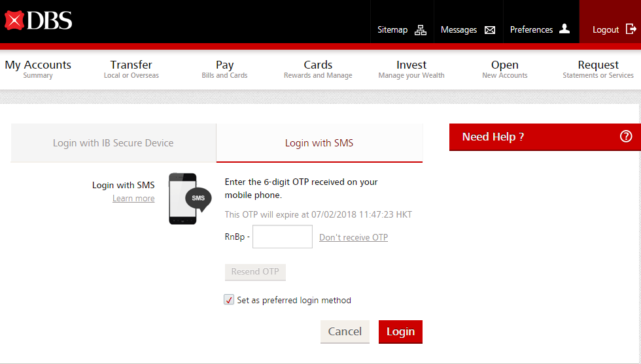Open the My Accounts menu
The height and width of the screenshot is (364, 641).
point(38,69)
